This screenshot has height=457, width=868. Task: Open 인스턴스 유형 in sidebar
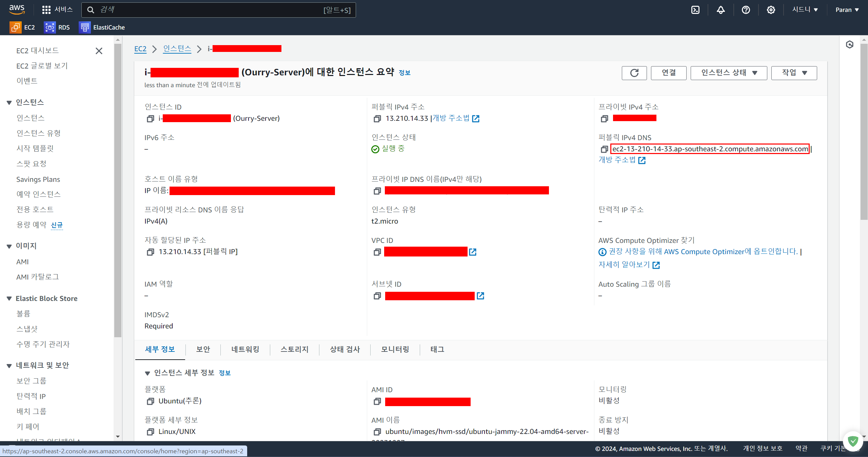(39, 133)
